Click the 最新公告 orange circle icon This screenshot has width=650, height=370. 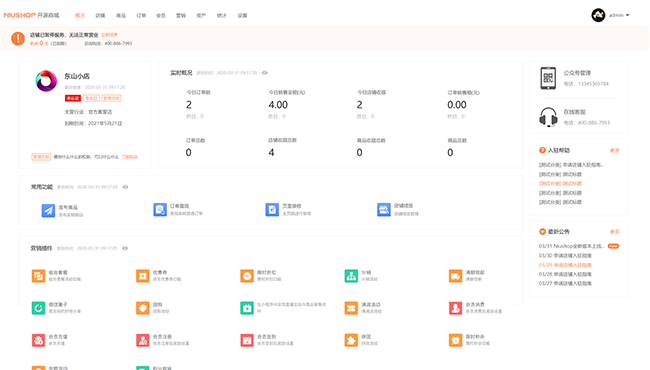pos(542,232)
